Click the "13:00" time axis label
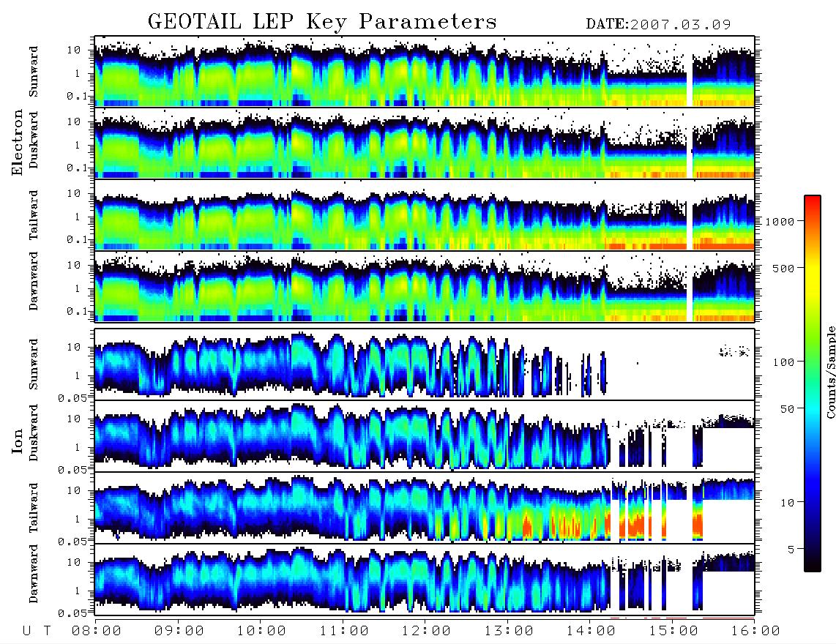Viewport: 836px width, 644px height. (x=509, y=632)
